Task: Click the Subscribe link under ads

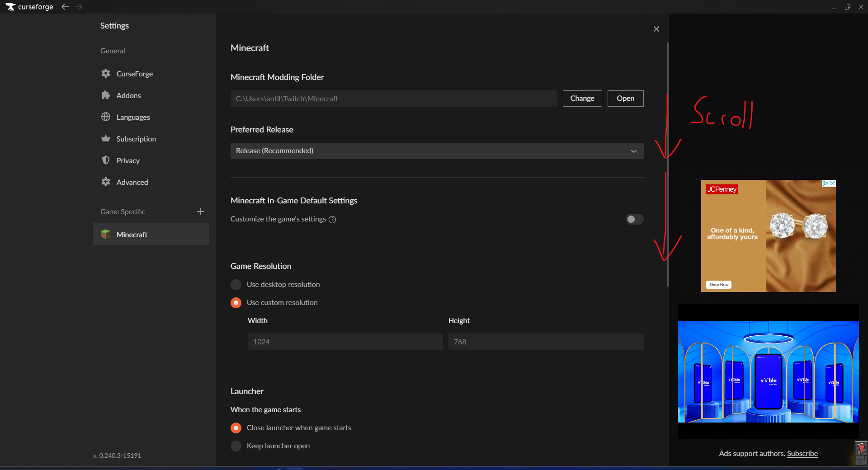Action: [802, 454]
